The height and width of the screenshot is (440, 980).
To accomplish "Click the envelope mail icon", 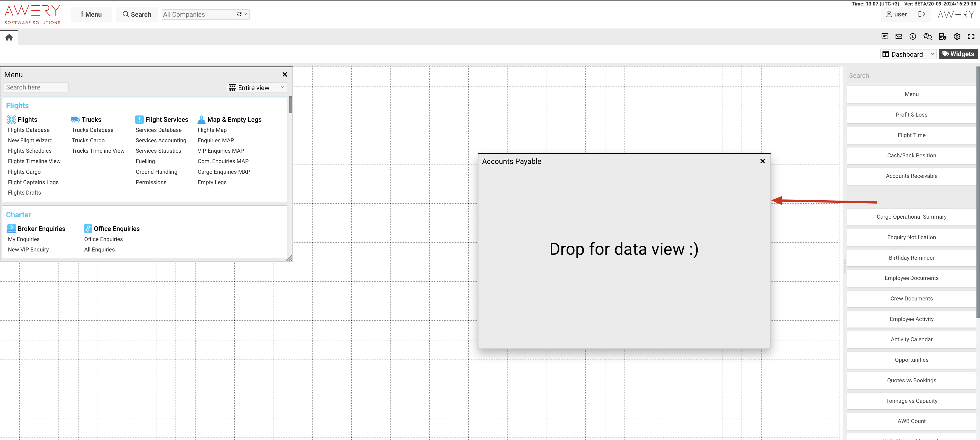I will pos(899,37).
